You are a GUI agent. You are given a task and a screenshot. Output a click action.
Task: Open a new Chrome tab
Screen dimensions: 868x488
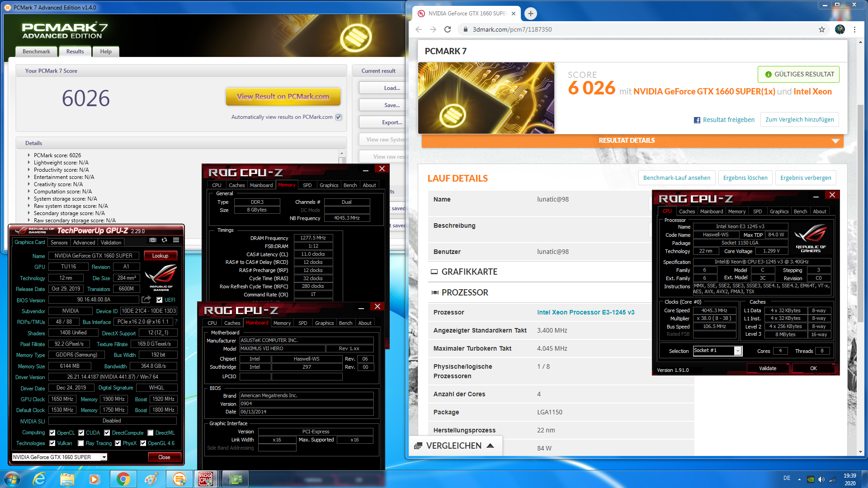tap(531, 14)
